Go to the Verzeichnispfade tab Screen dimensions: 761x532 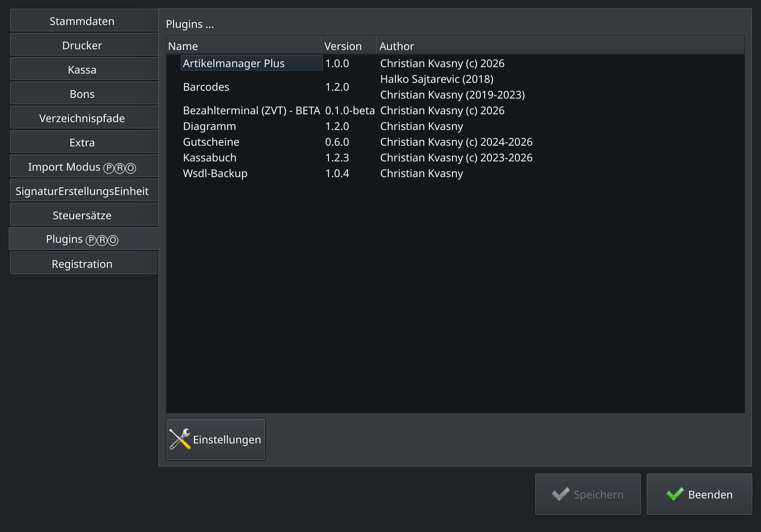pyautogui.click(x=84, y=118)
